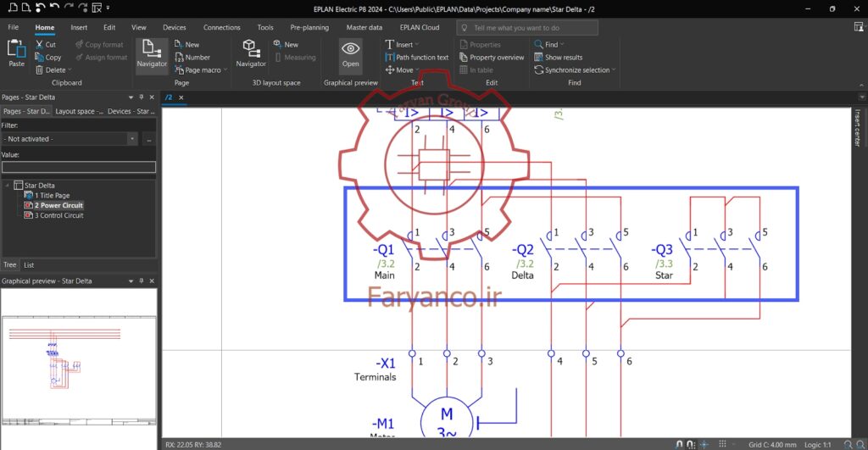This screenshot has height=450, width=868.
Task: Click the Synchronize selection icon
Action: click(x=538, y=69)
